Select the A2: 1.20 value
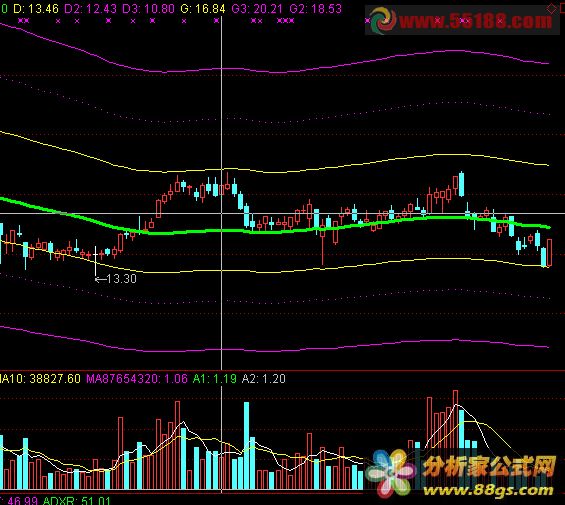The image size is (565, 505). click(x=264, y=378)
